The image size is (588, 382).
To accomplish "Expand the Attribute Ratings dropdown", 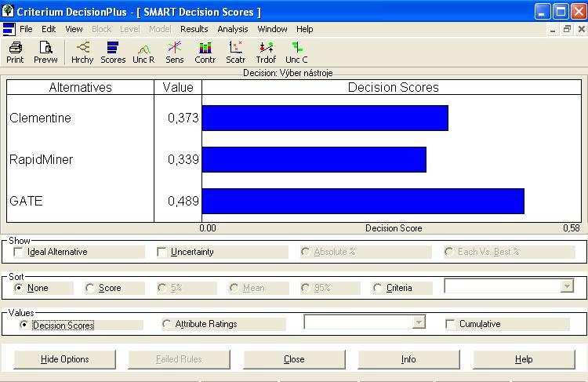I will point(419,322).
